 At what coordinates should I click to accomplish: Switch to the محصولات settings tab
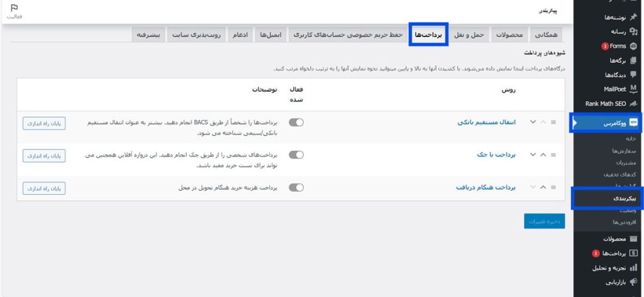(509, 35)
